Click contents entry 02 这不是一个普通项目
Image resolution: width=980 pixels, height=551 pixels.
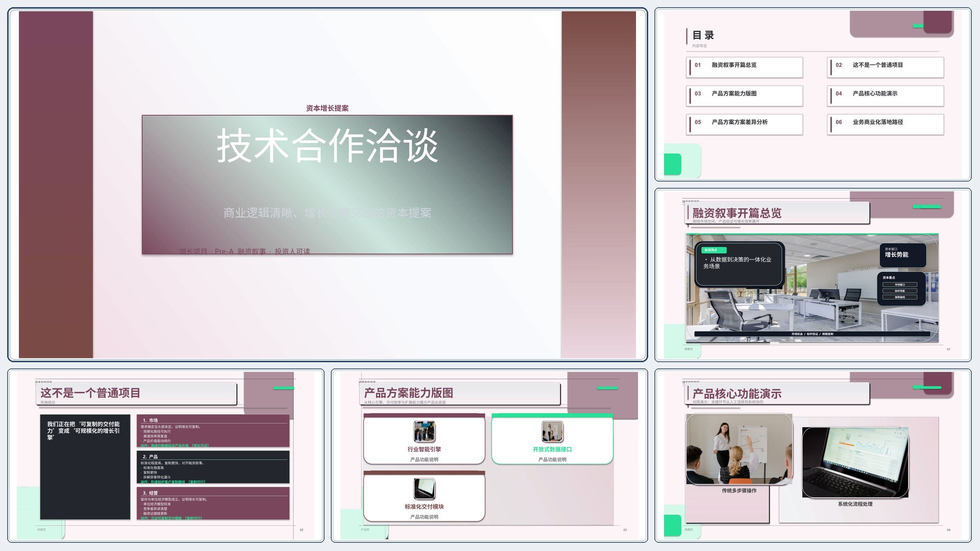886,67
